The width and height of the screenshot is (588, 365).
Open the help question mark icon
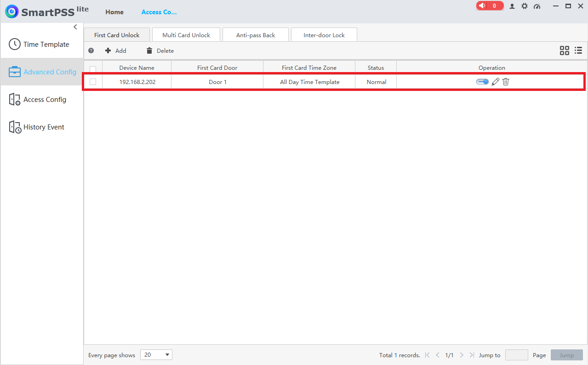[91, 51]
